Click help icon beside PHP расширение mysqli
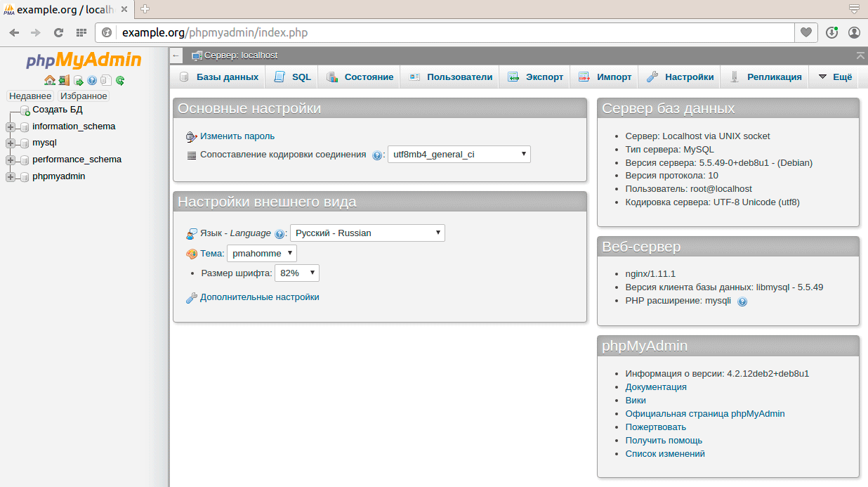Screen dimensions: 868x487 click(x=742, y=301)
